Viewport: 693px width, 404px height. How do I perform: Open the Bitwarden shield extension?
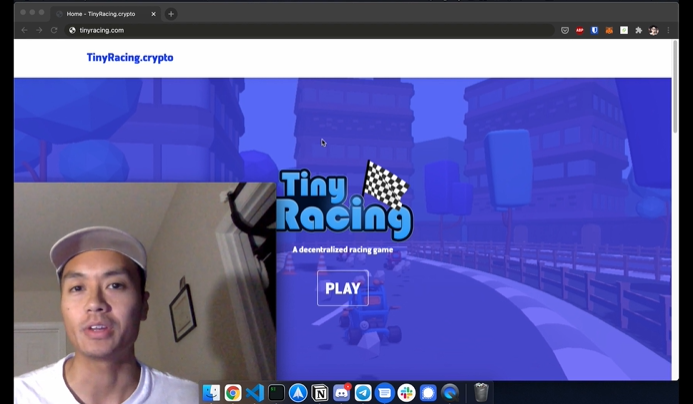[594, 30]
